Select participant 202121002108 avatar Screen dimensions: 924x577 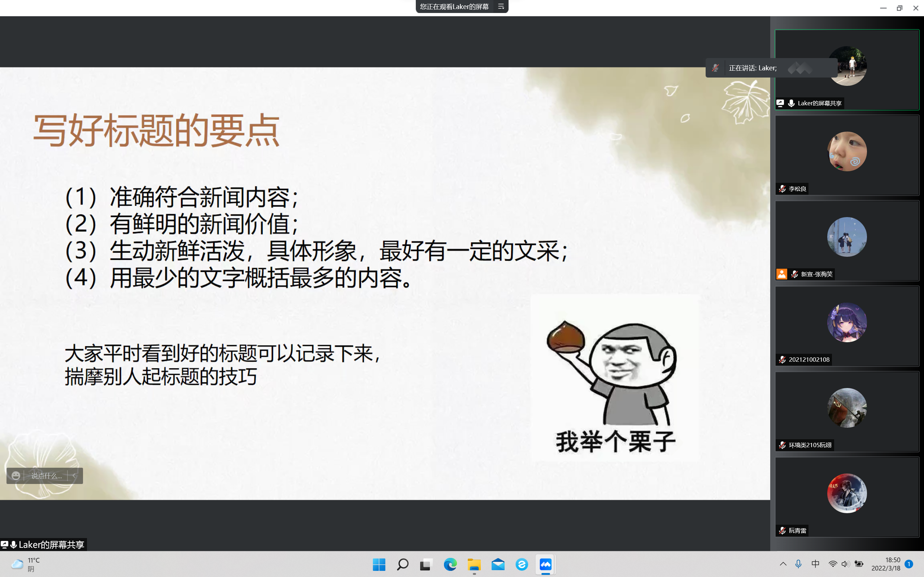point(846,322)
